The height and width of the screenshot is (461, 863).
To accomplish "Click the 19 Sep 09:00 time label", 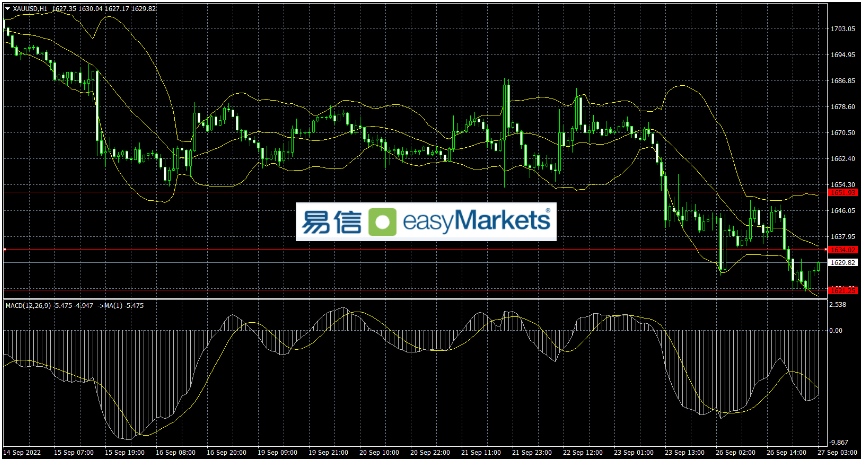I will coord(275,452).
